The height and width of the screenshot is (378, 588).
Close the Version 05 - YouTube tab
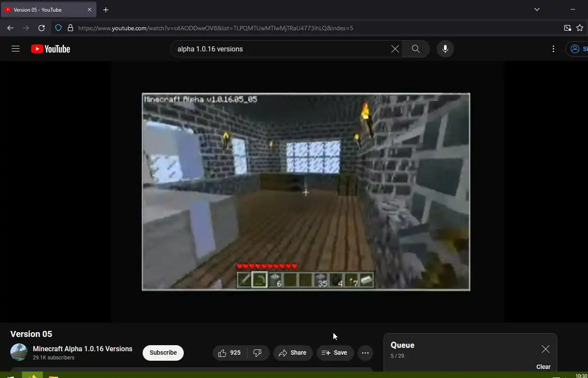[89, 10]
